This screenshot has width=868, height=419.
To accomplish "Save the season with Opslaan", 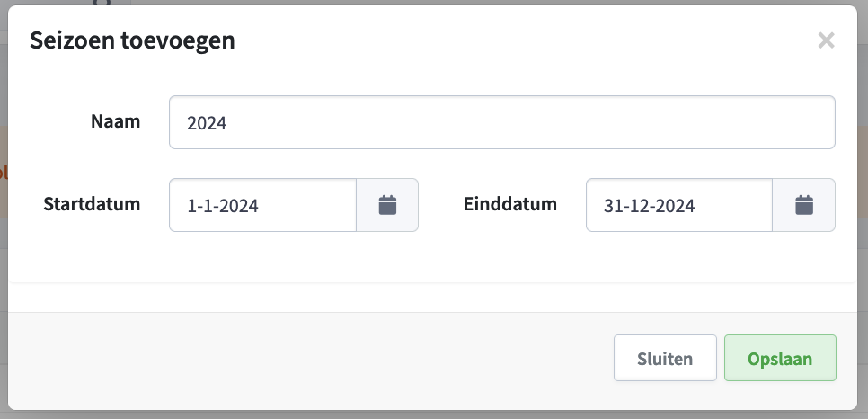I will (x=780, y=358).
